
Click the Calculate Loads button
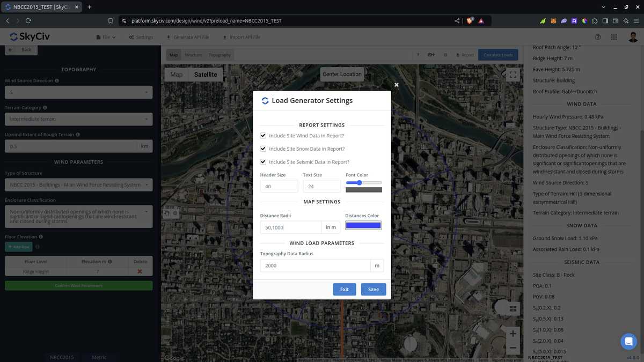pyautogui.click(x=497, y=55)
